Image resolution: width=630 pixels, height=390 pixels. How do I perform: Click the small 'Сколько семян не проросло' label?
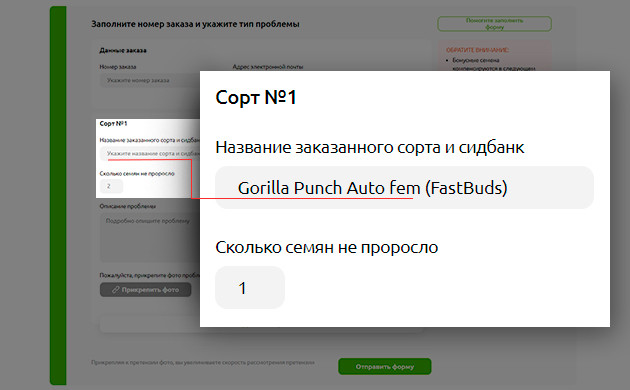137,174
